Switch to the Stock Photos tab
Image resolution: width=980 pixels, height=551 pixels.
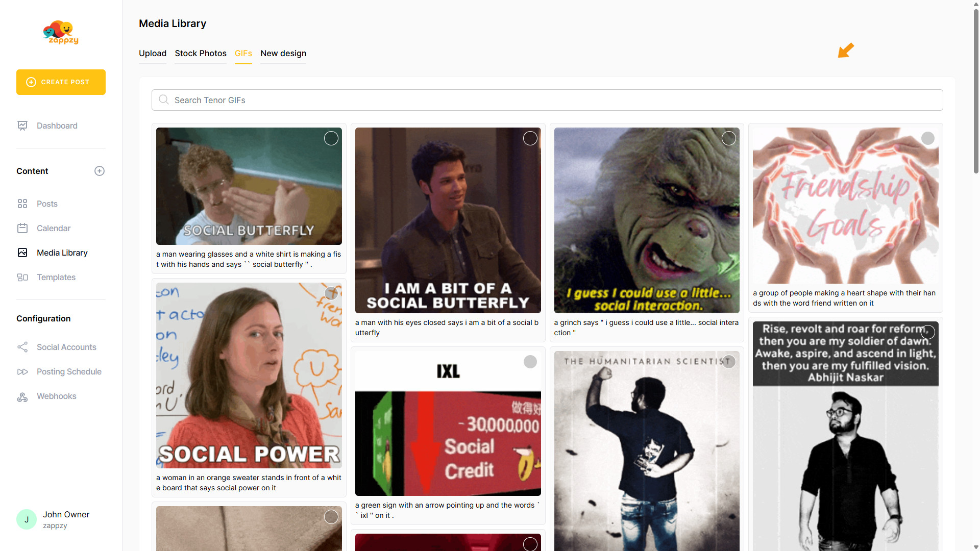[201, 53]
